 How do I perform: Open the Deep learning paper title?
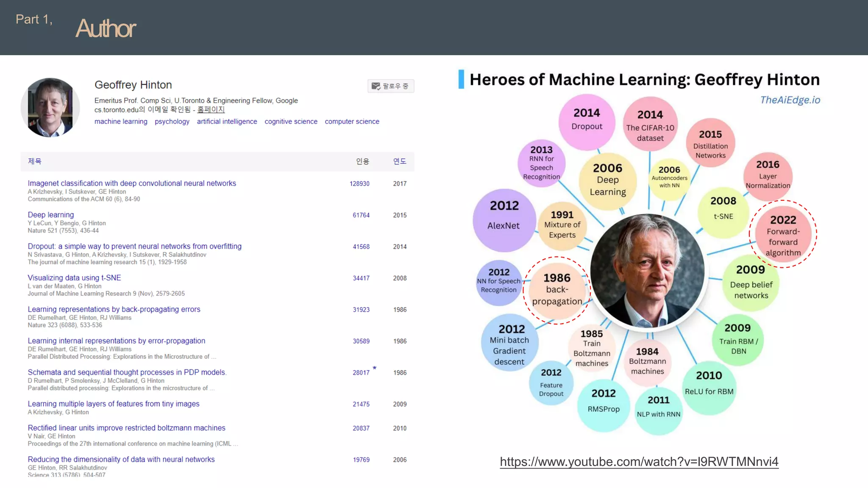(51, 215)
